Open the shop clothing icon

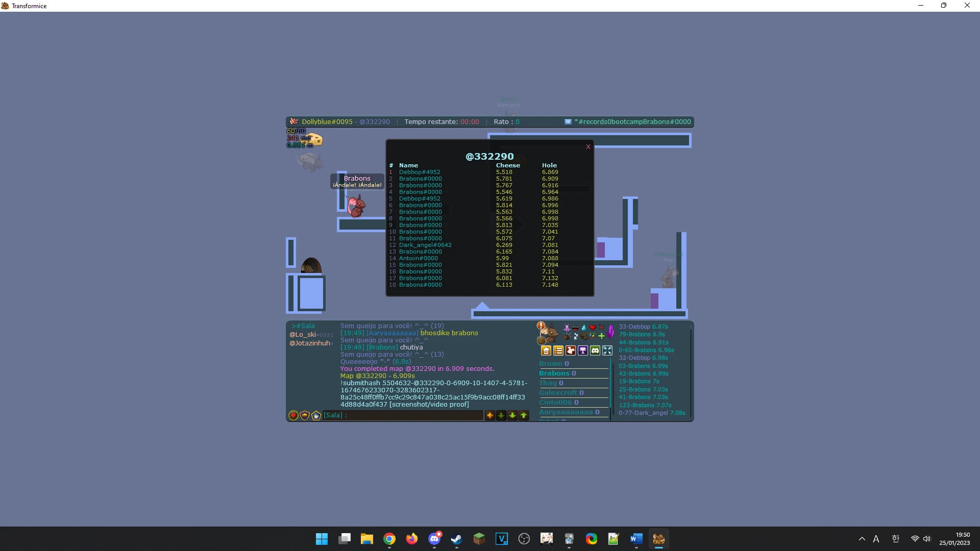pyautogui.click(x=571, y=350)
